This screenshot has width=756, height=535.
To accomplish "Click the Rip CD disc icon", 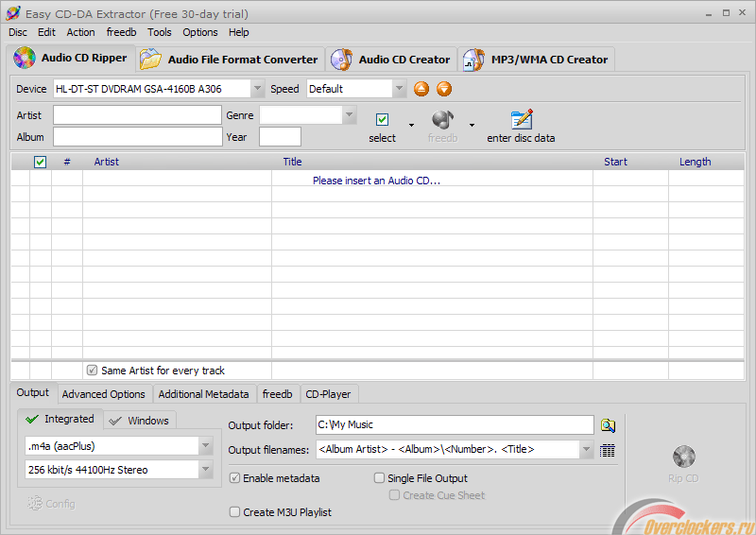I will click(x=683, y=457).
